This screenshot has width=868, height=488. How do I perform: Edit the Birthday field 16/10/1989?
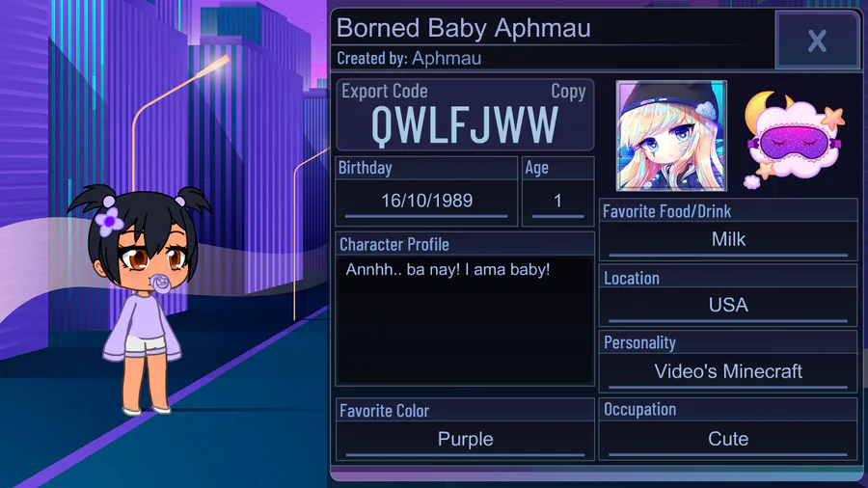point(426,201)
